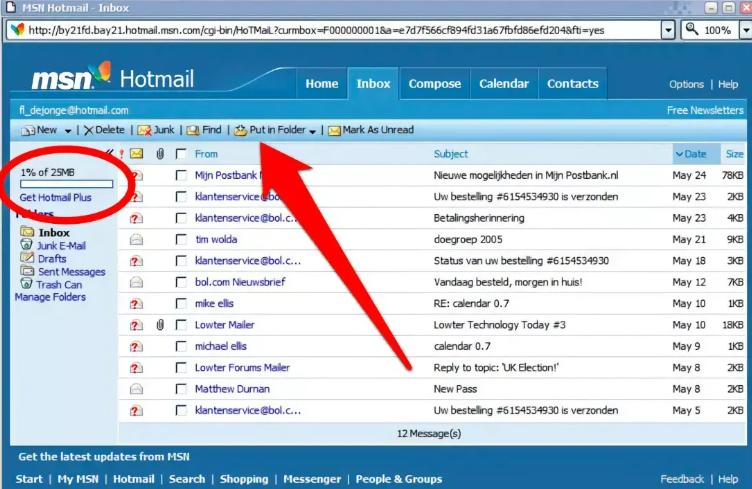This screenshot has width=752, height=489.
Task: Click the envelope icon for Matthew Durnan
Action: (137, 389)
